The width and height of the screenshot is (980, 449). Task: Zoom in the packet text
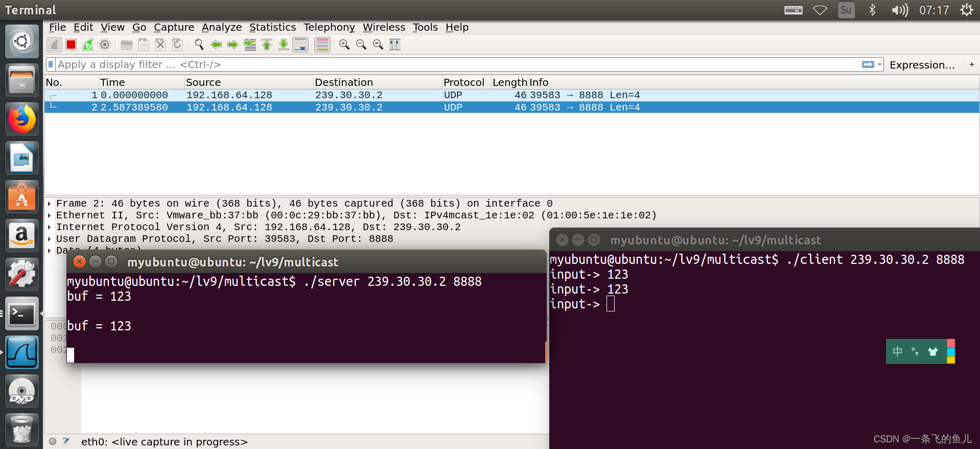[x=344, y=45]
